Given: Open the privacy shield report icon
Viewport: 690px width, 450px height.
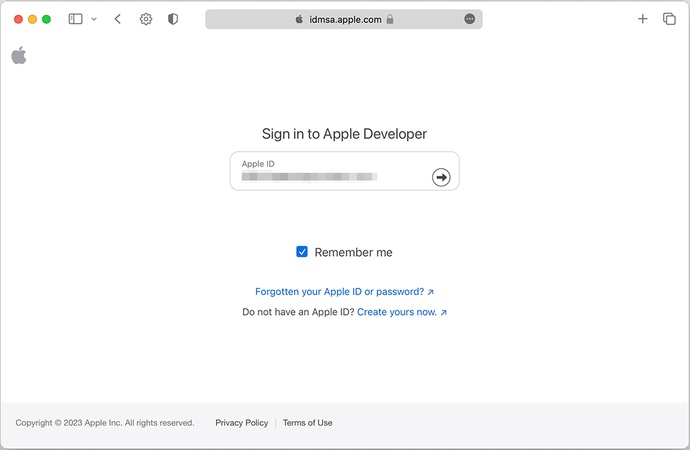Looking at the screenshot, I should (173, 19).
